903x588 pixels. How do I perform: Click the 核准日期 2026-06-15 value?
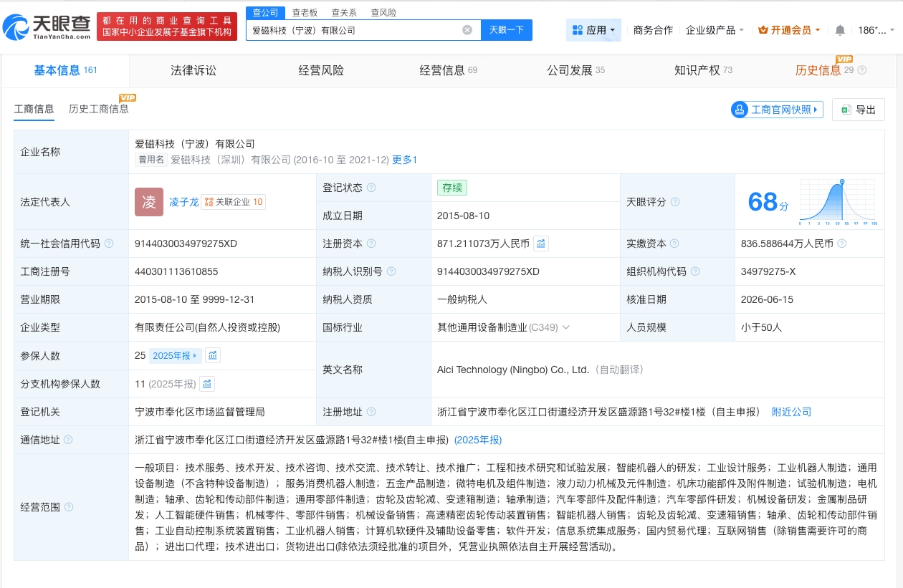coord(767,299)
